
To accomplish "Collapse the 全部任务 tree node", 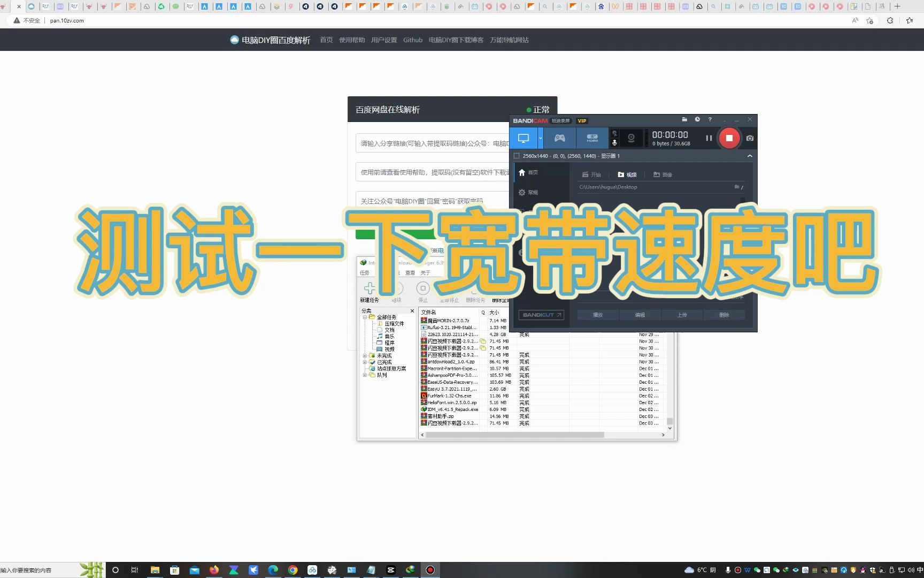I will pos(365,317).
